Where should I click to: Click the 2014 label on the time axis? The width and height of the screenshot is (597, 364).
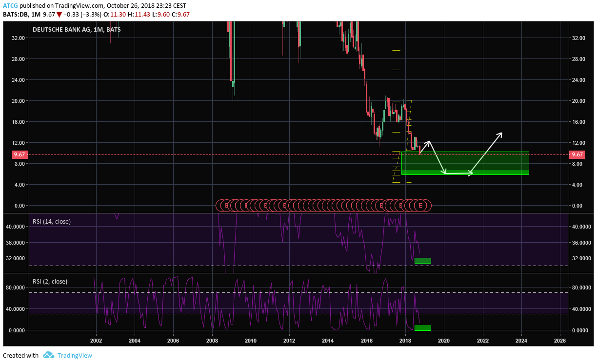click(328, 341)
